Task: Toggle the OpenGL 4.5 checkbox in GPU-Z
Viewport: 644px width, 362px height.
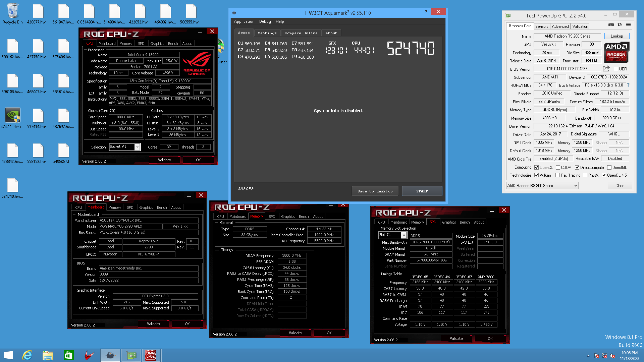Action: [x=604, y=175]
